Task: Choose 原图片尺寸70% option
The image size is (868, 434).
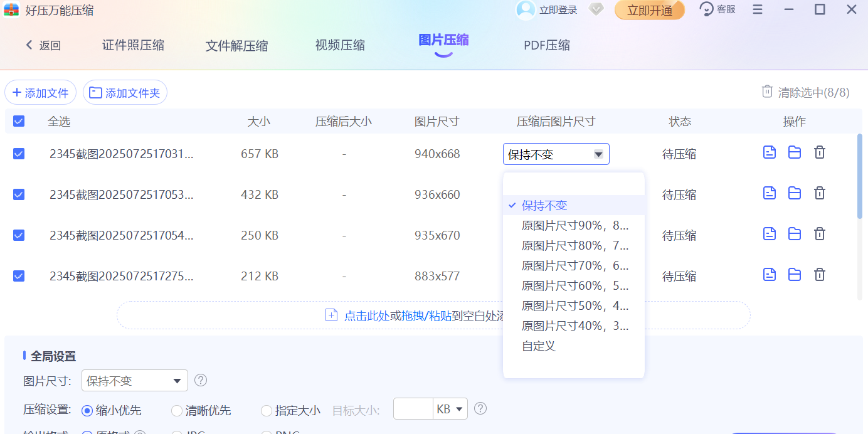Action: (x=574, y=265)
